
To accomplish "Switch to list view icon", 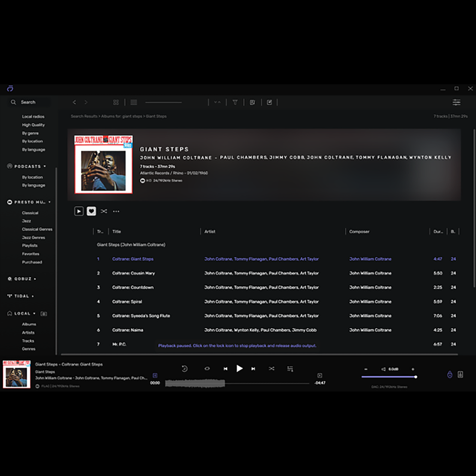I will [134, 102].
